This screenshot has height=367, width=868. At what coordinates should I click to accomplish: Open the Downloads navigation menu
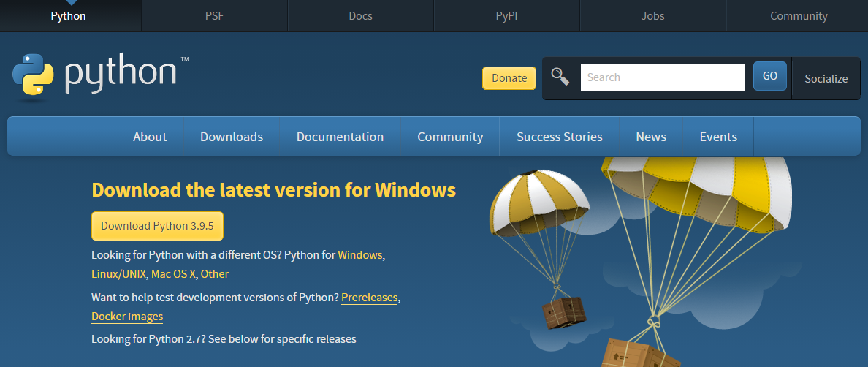pos(232,137)
